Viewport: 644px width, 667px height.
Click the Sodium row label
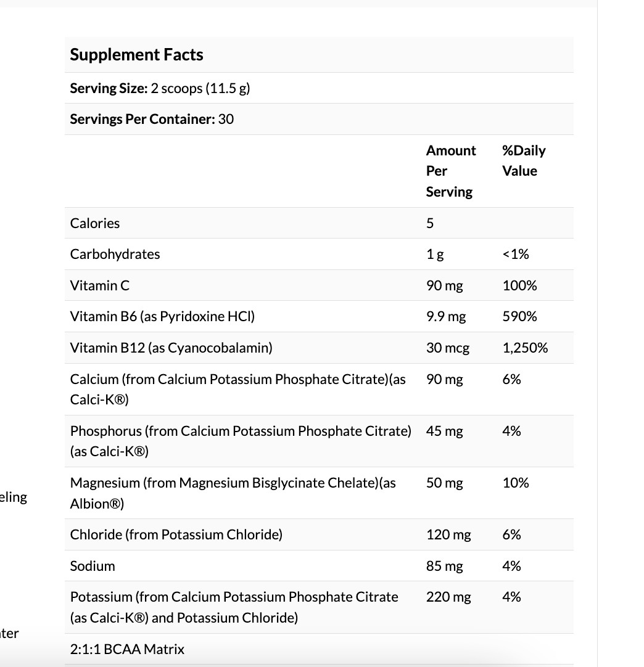click(x=93, y=566)
